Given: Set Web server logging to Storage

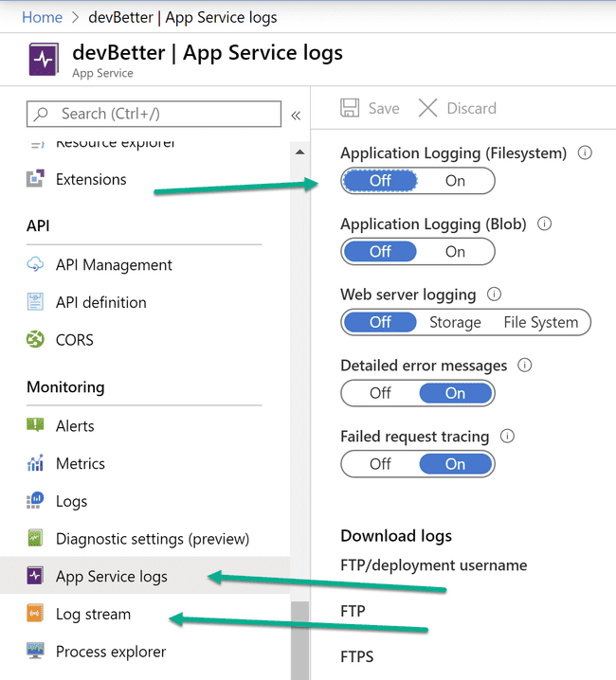Looking at the screenshot, I should 455,322.
